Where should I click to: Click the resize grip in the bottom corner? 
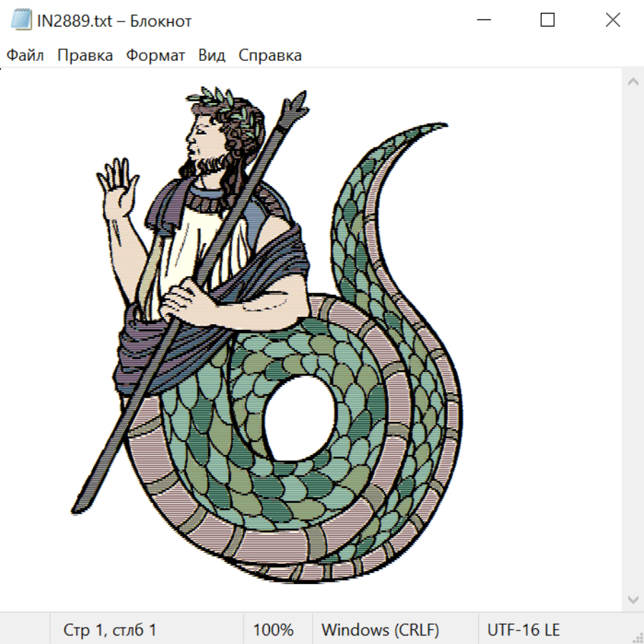pyautogui.click(x=637, y=637)
